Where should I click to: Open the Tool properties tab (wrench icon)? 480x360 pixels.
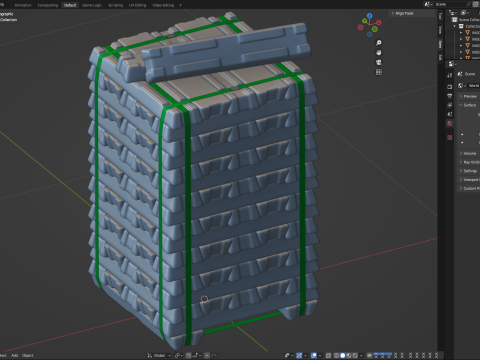pyautogui.click(x=450, y=75)
